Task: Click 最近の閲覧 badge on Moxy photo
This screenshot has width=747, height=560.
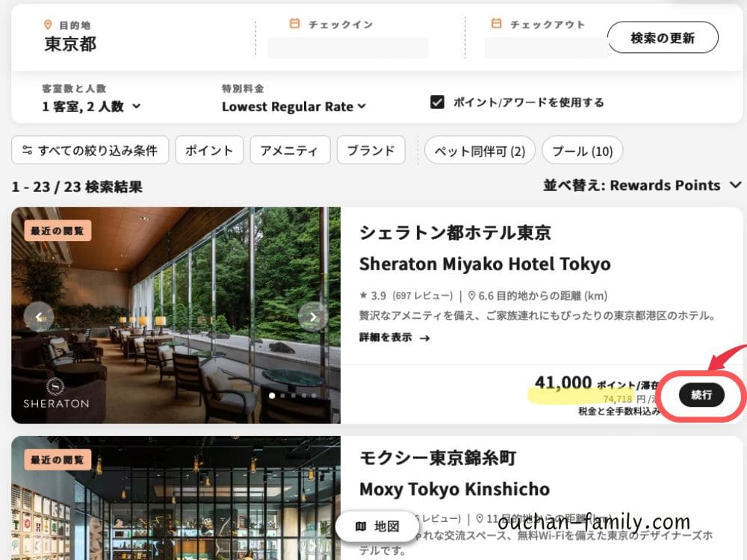Action: coord(58,459)
